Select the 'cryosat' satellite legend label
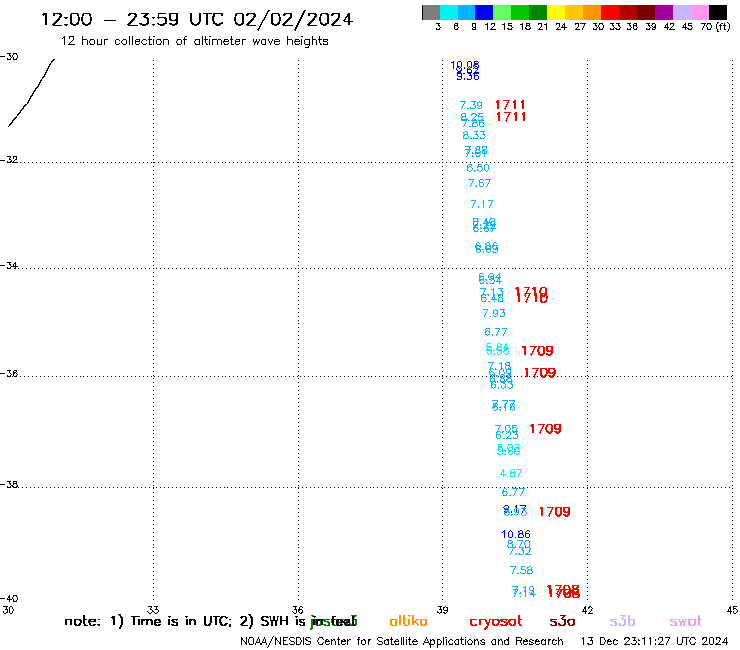Screen dimensions: 740x650 pos(496,622)
